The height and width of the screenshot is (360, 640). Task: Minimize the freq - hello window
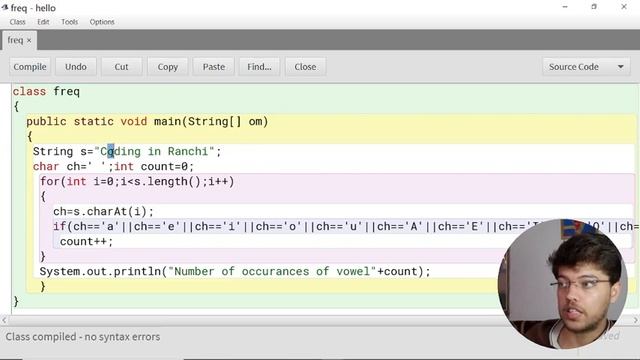tap(565, 7)
